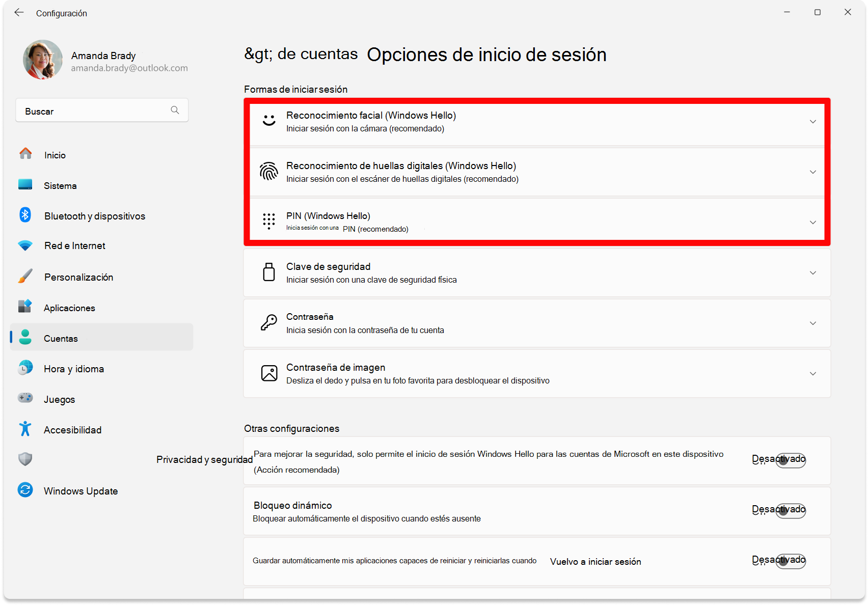Switch to the Accesibilidad section
The width and height of the screenshot is (868, 605).
pyautogui.click(x=72, y=429)
